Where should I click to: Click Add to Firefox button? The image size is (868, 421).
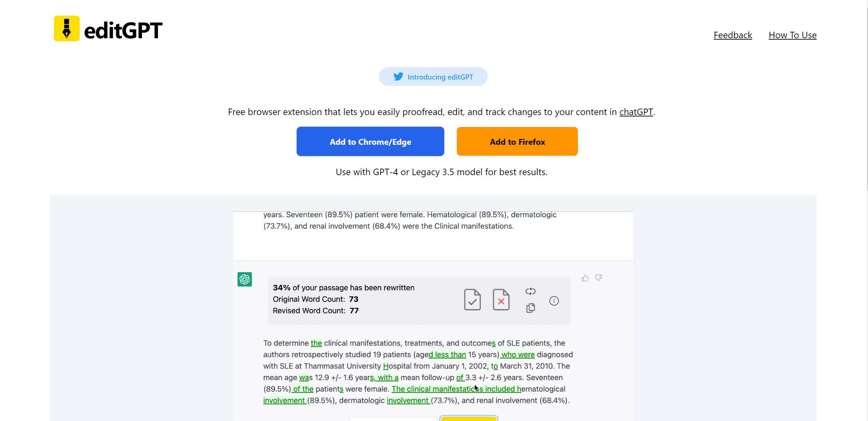[x=517, y=141]
